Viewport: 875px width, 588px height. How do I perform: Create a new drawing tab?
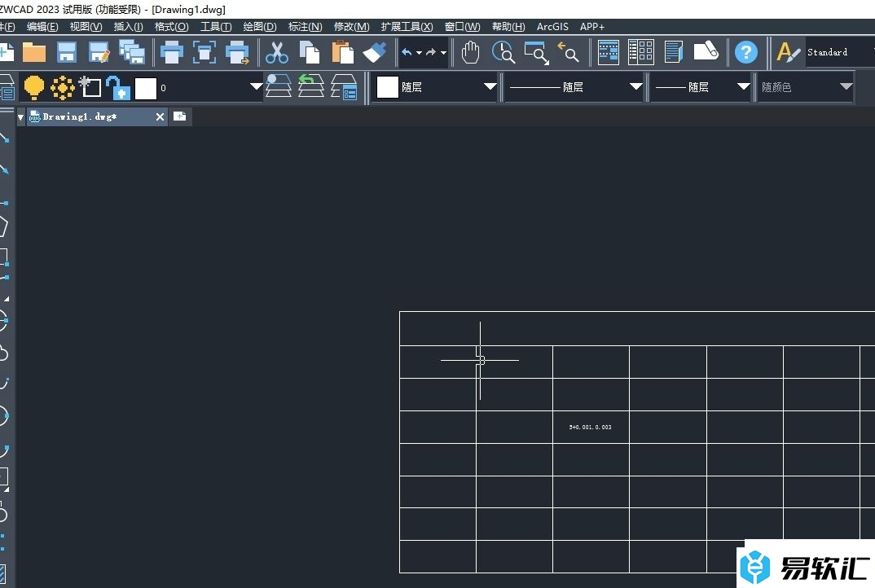click(180, 116)
